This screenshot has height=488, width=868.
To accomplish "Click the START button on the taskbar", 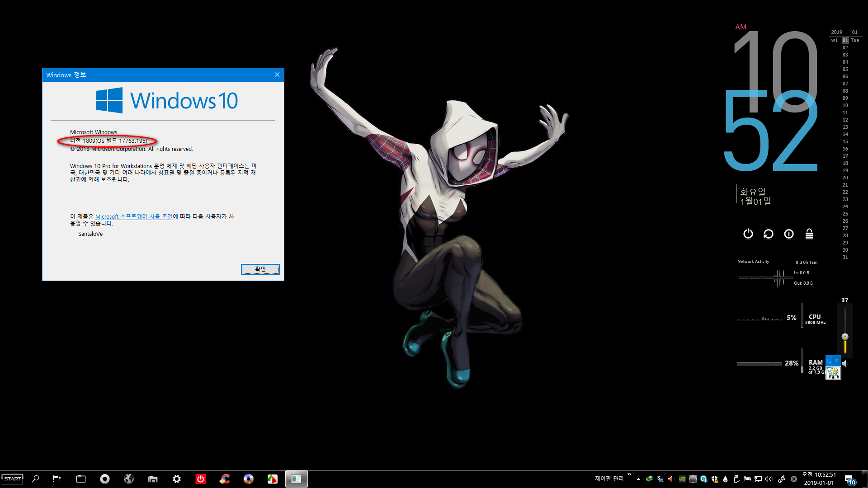I will pos(12,479).
